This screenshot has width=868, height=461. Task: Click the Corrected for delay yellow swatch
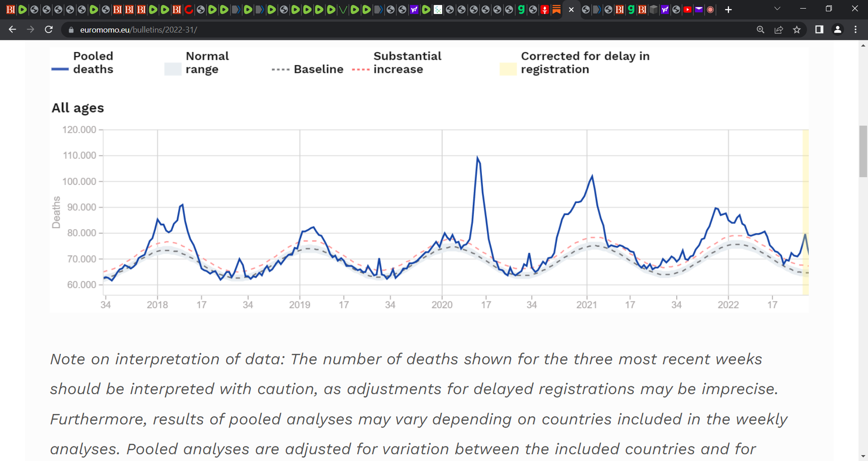tap(508, 69)
